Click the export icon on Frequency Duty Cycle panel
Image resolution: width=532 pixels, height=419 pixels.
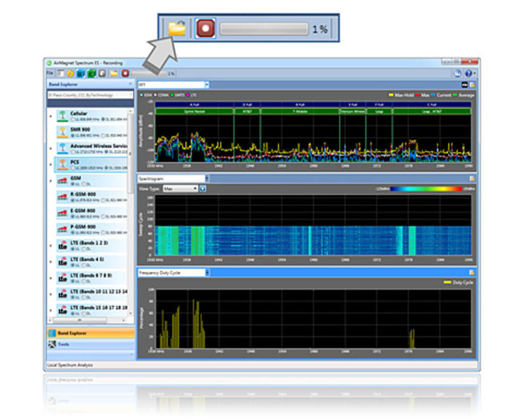pos(472,272)
